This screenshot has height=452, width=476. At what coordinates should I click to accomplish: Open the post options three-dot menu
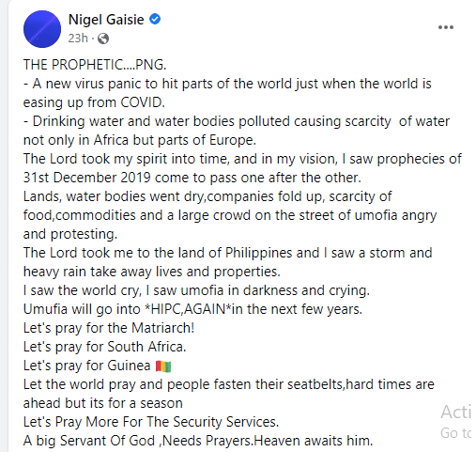click(x=446, y=27)
